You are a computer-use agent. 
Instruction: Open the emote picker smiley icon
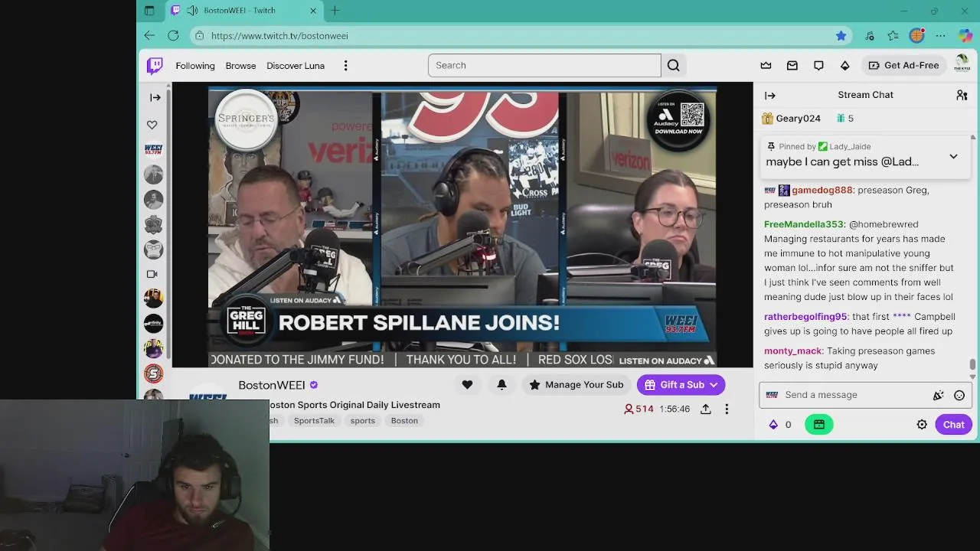tap(959, 395)
